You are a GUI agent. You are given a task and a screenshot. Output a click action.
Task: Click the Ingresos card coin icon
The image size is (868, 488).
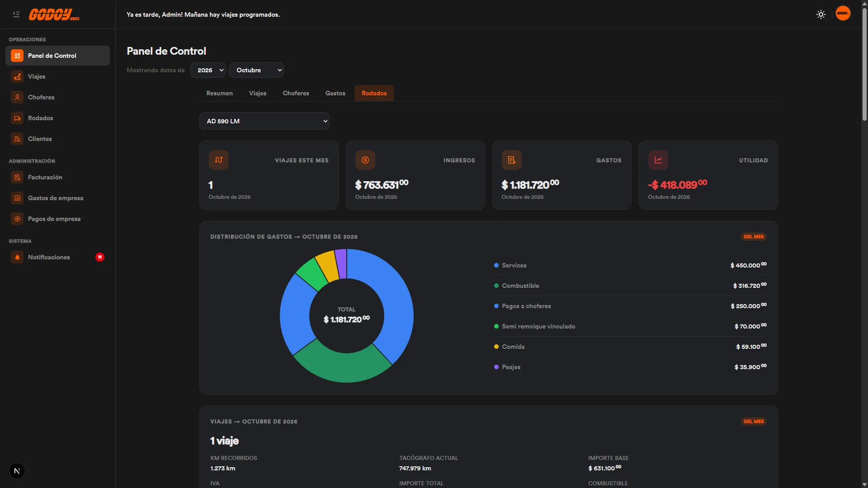coord(365,160)
